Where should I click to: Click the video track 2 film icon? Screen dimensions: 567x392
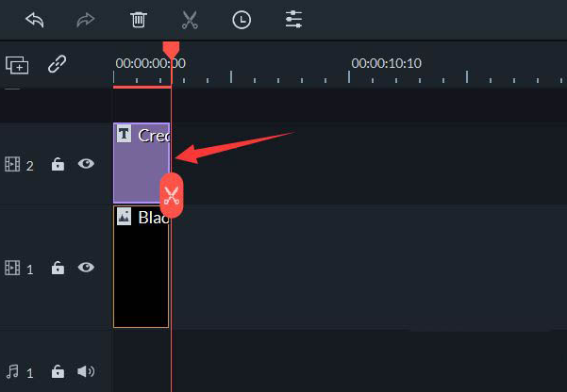point(12,164)
